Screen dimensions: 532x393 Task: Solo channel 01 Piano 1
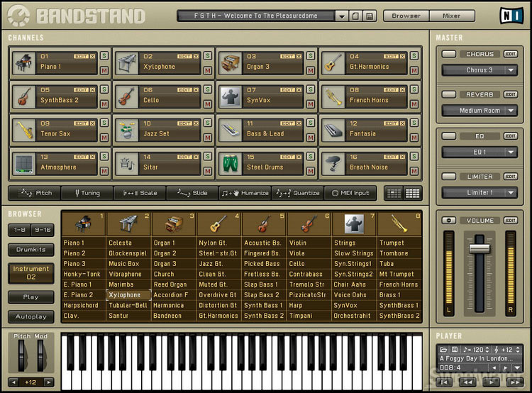coord(104,55)
